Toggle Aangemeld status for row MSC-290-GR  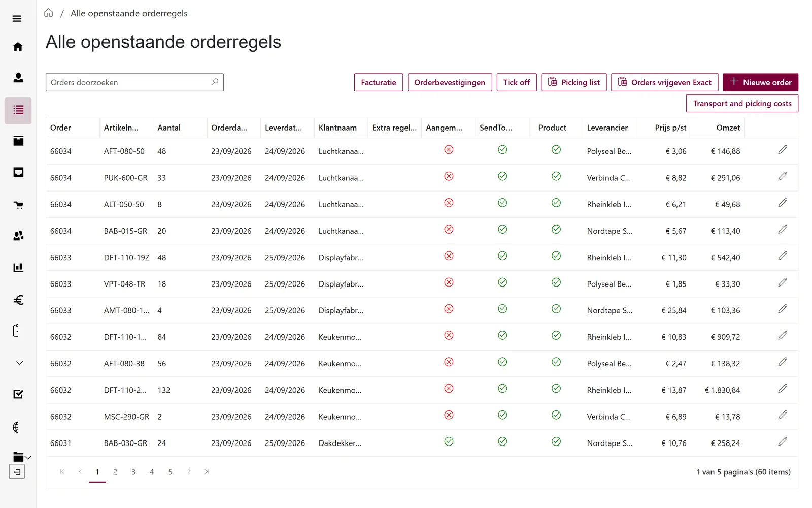[x=449, y=415]
